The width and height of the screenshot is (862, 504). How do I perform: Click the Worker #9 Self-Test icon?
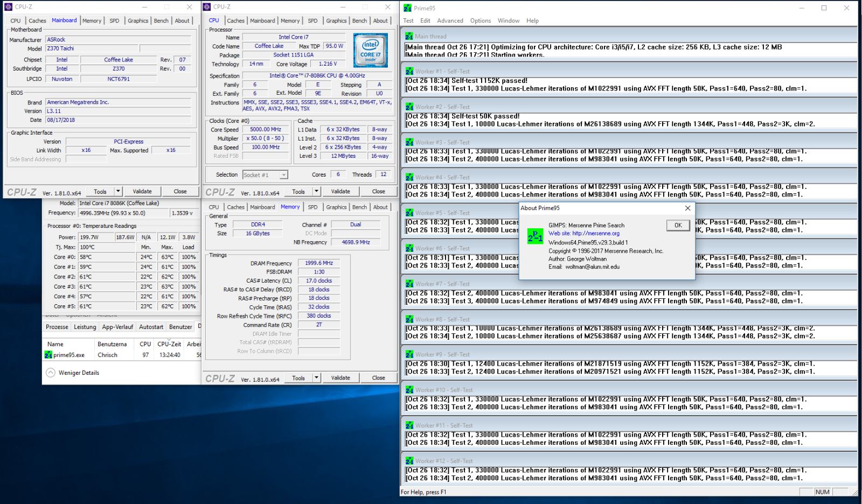[409, 354]
